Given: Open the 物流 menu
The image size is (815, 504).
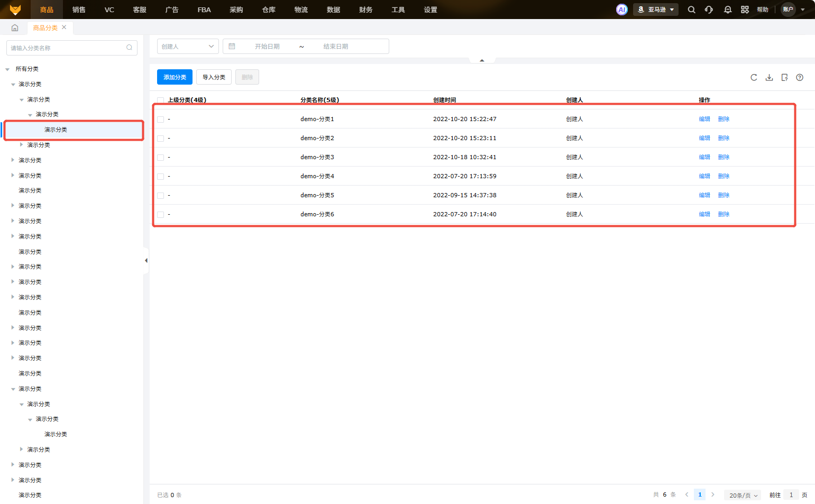Looking at the screenshot, I should point(301,10).
